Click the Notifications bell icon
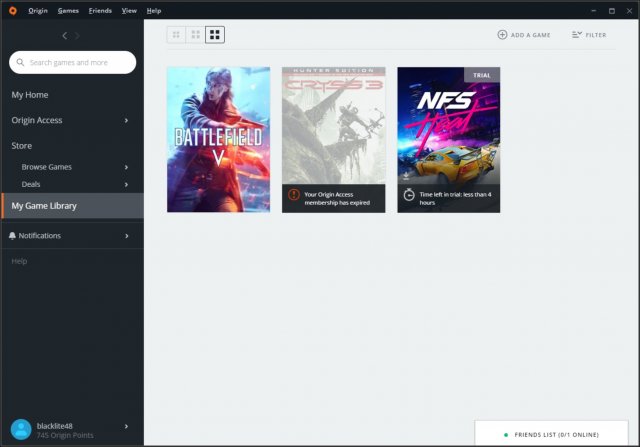 click(12, 236)
